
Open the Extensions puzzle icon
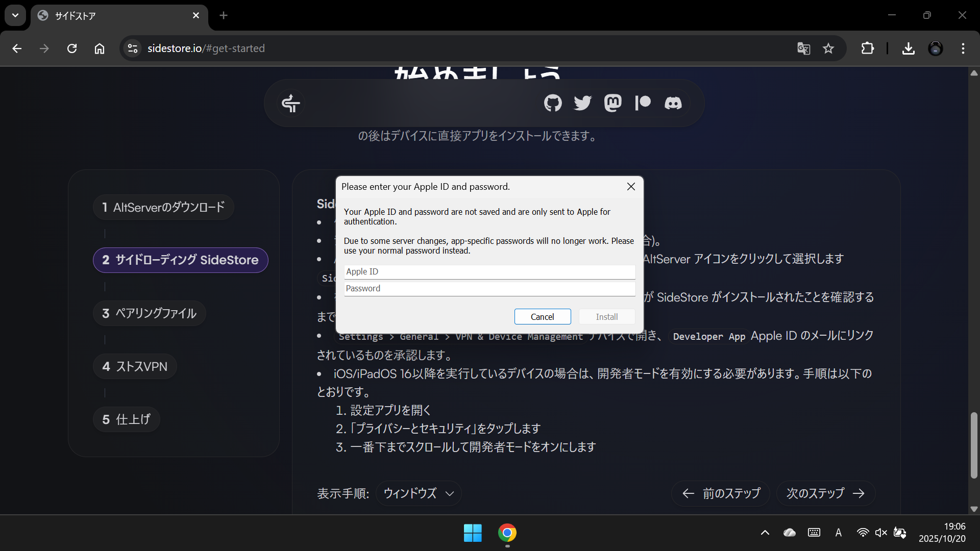867,48
